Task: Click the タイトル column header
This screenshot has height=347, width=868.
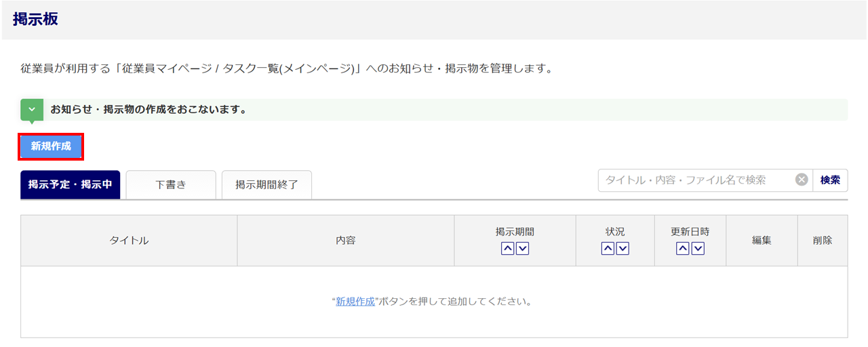Action: (129, 241)
